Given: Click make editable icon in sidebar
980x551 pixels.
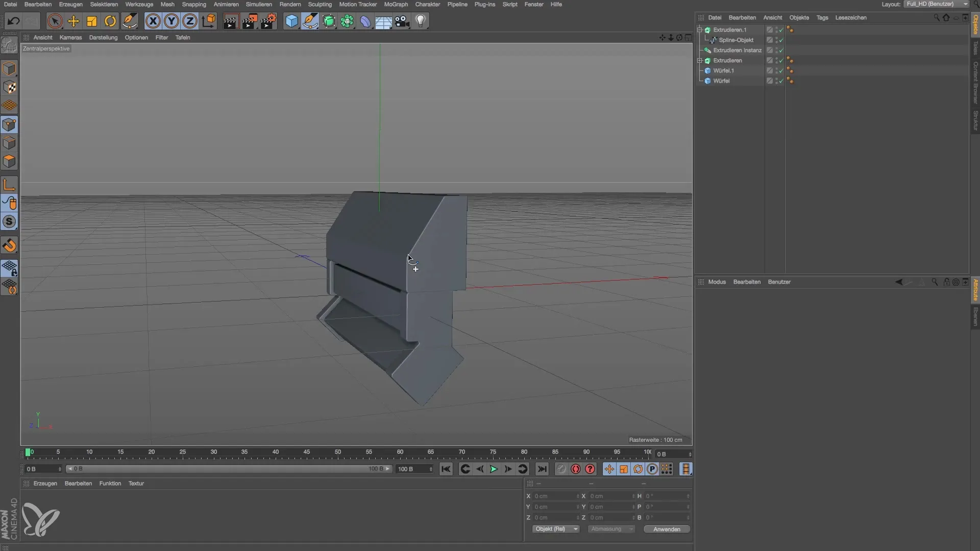Looking at the screenshot, I should (x=9, y=45).
